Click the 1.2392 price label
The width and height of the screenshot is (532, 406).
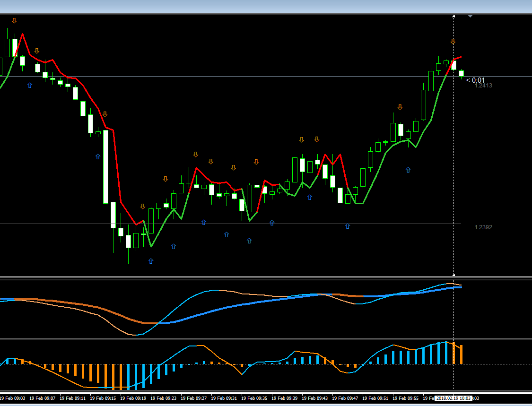(x=483, y=227)
